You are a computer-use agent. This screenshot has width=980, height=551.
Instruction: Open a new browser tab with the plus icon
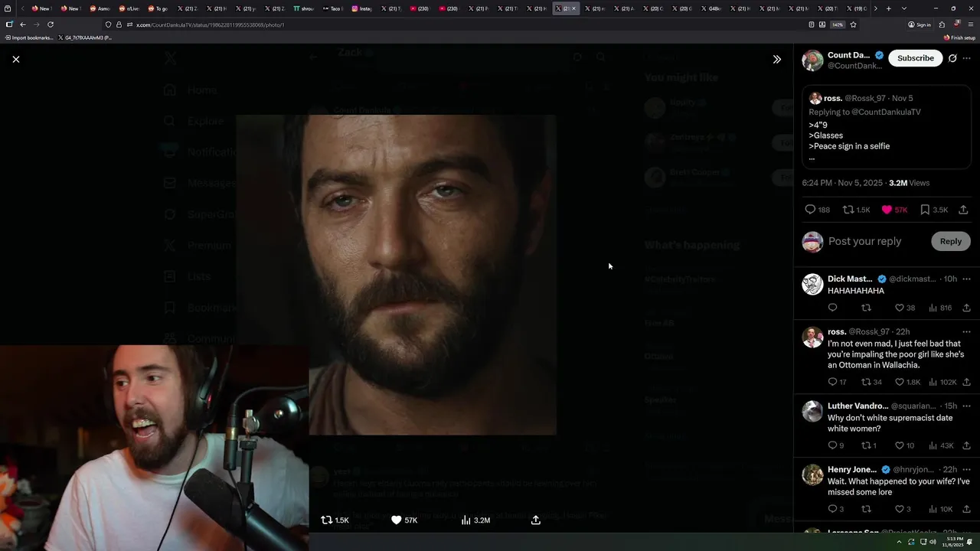click(888, 8)
